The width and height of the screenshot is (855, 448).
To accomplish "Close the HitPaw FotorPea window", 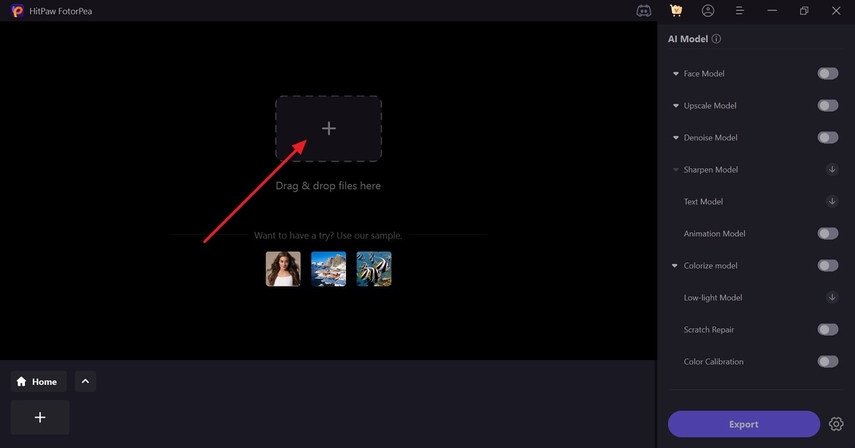I will tap(836, 11).
